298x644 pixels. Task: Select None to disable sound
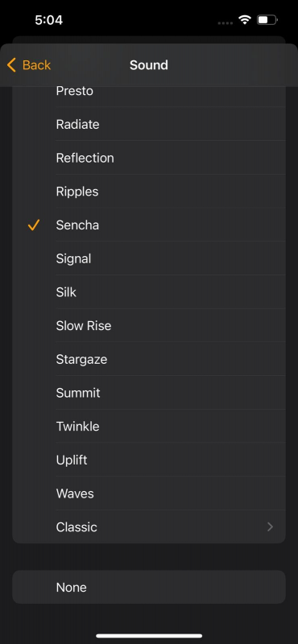pyautogui.click(x=149, y=588)
